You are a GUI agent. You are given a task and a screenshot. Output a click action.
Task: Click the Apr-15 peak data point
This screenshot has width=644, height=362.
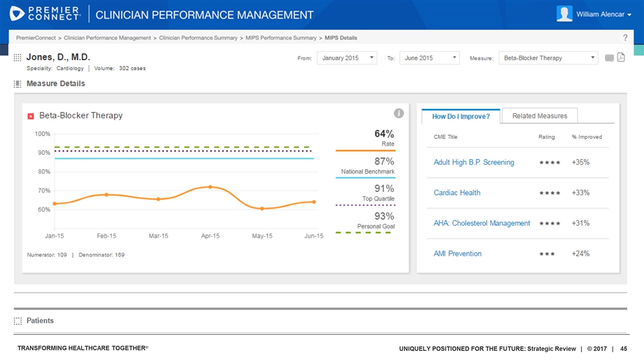(210, 187)
